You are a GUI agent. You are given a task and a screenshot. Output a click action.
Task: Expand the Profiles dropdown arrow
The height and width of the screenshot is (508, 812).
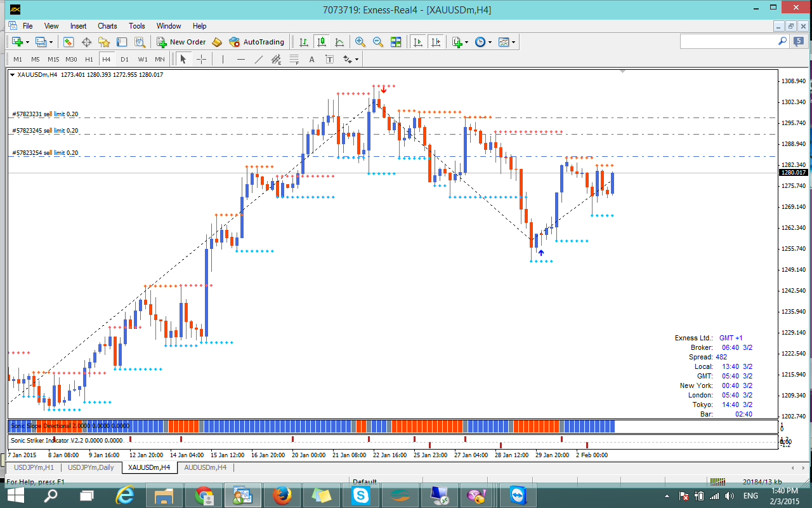tap(50, 43)
